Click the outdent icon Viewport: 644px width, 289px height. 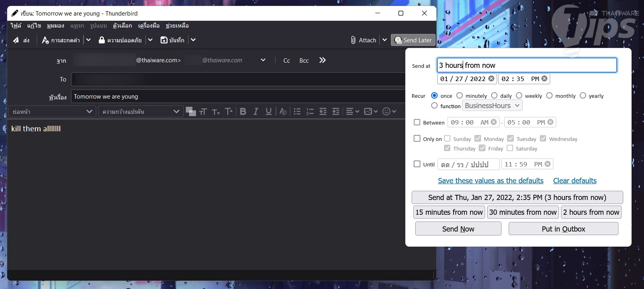pos(323,111)
